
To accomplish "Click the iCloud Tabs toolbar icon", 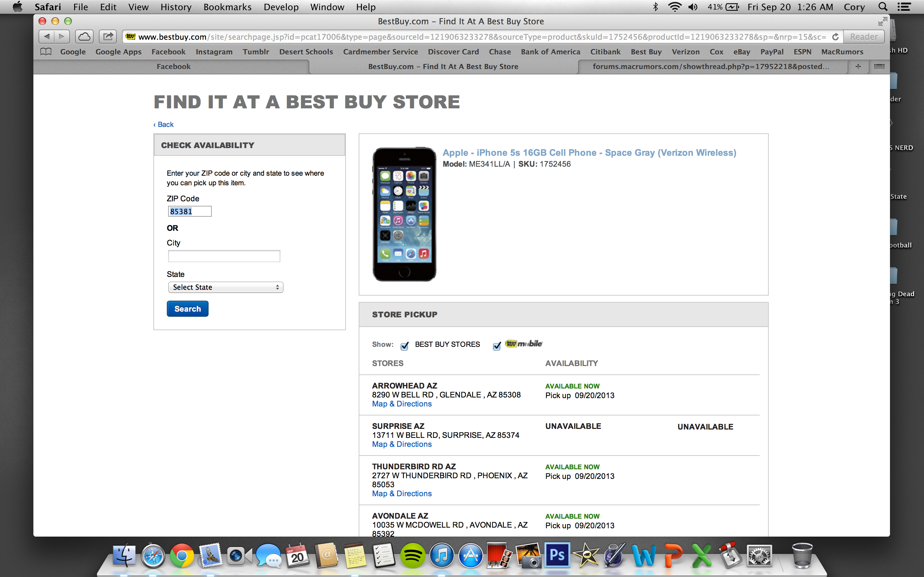I will click(84, 37).
